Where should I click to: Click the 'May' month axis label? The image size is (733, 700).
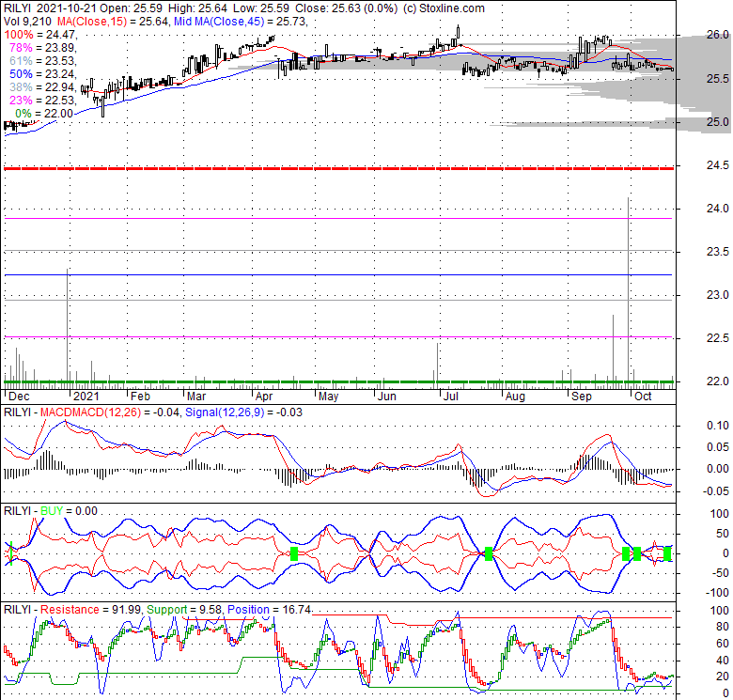click(328, 397)
